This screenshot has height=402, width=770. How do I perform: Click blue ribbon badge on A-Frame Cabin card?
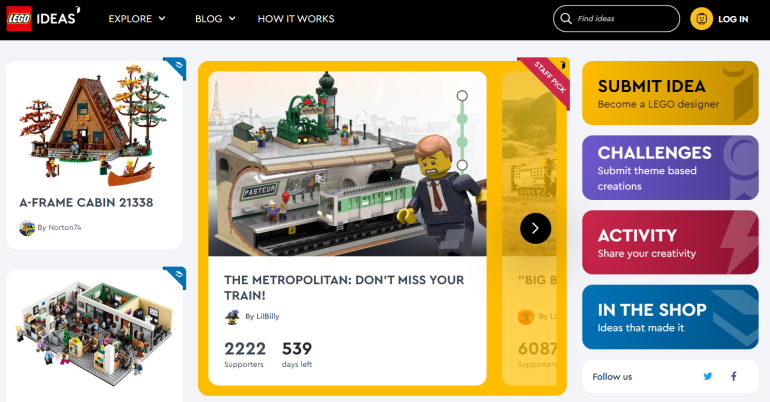click(175, 68)
